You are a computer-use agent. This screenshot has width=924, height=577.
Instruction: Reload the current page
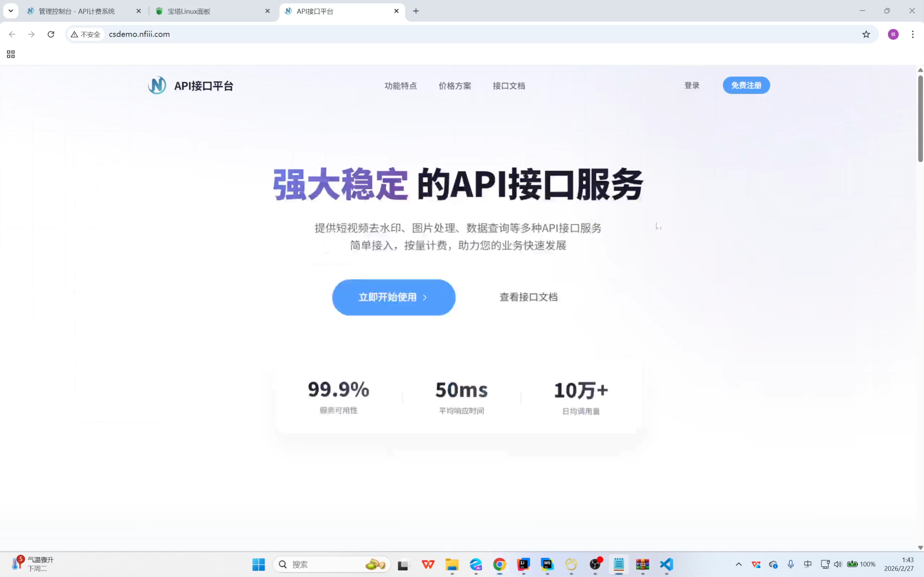click(x=51, y=34)
